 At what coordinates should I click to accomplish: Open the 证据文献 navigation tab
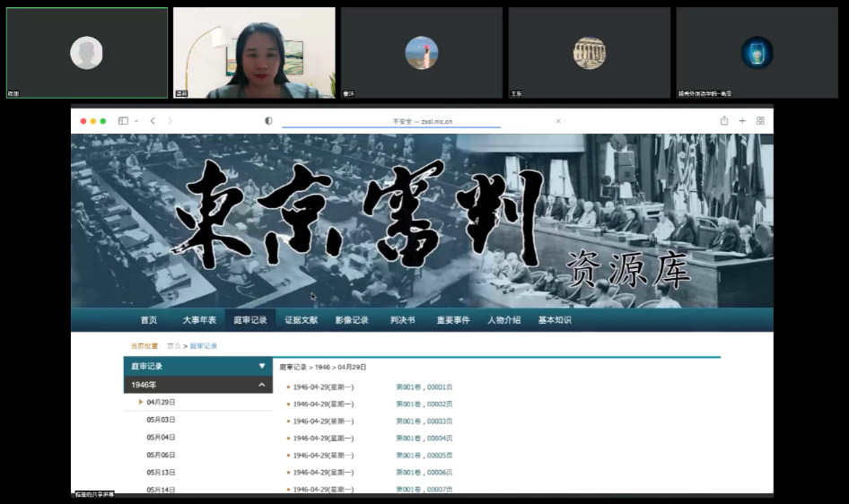[302, 320]
